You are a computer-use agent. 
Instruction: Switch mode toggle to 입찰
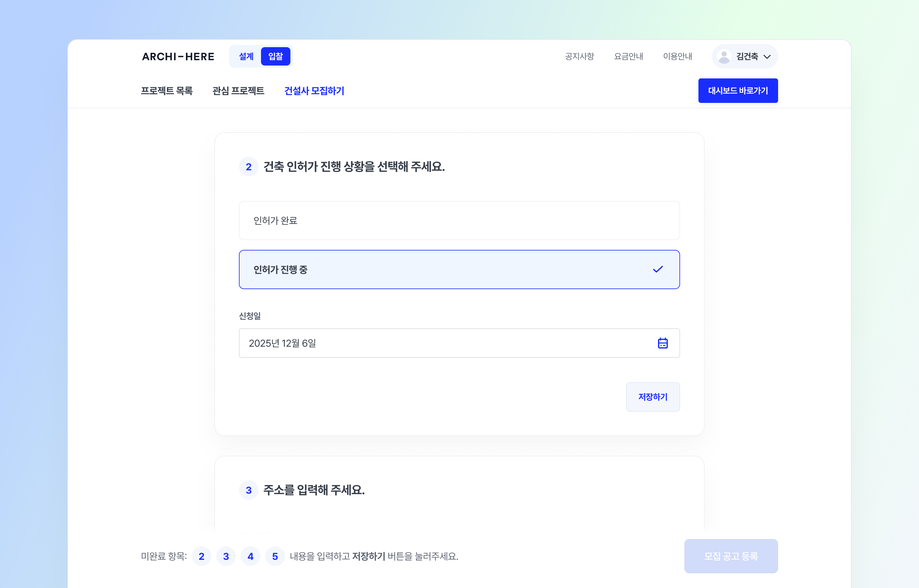coord(275,57)
